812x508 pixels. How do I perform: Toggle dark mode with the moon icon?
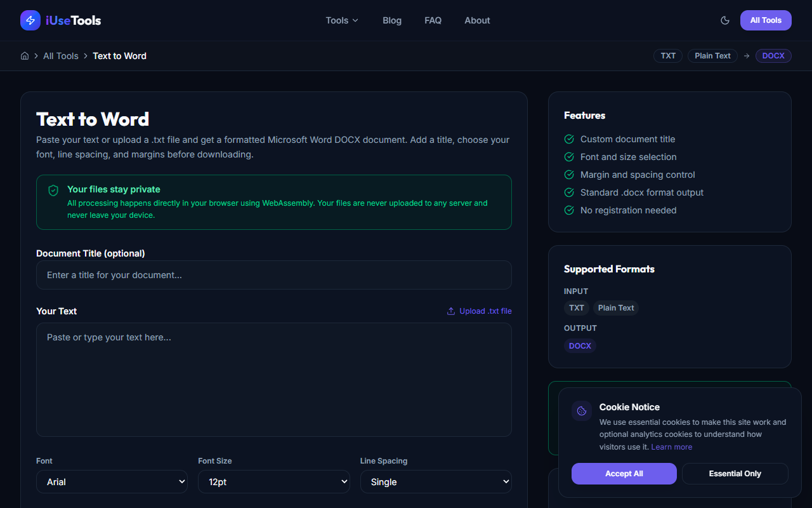tap(724, 20)
